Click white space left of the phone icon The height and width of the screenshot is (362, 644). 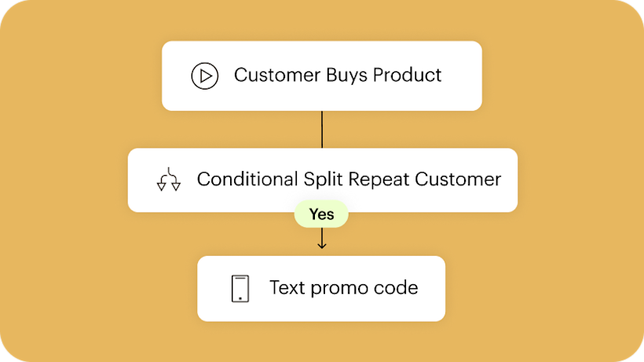coord(214,288)
